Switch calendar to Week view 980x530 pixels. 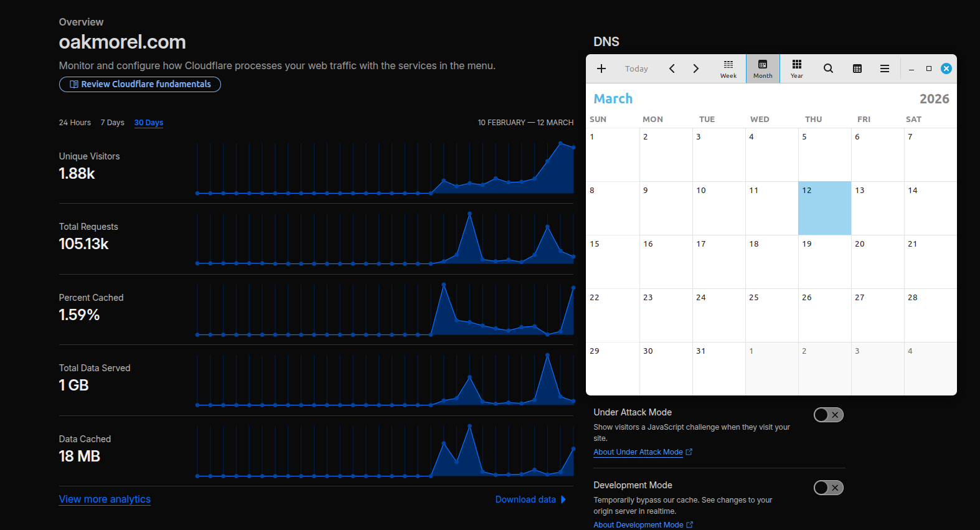pyautogui.click(x=728, y=69)
